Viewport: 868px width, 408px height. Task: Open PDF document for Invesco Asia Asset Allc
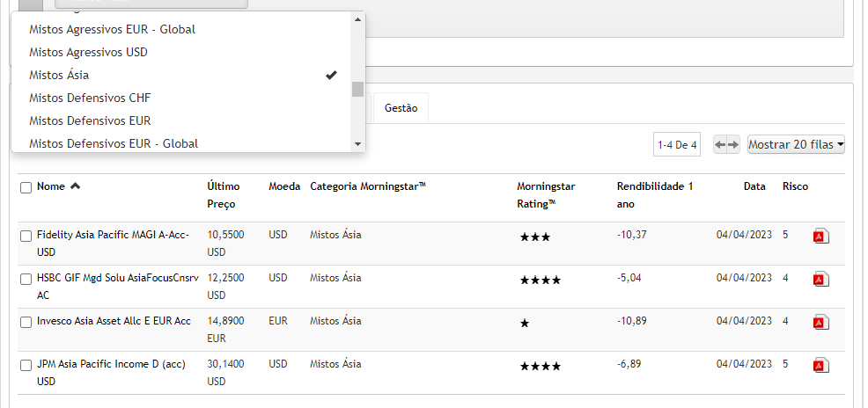point(821,323)
